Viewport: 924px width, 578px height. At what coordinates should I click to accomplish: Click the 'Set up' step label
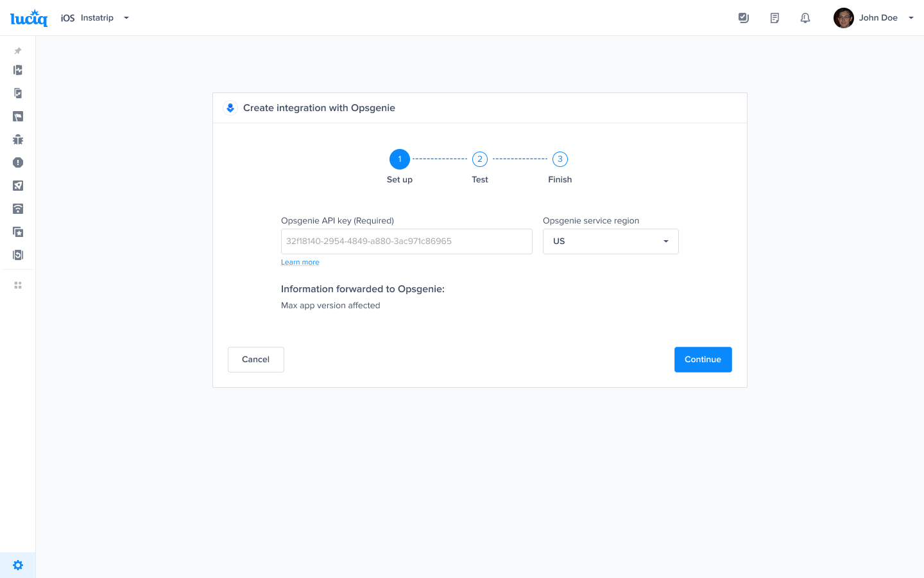(x=400, y=180)
